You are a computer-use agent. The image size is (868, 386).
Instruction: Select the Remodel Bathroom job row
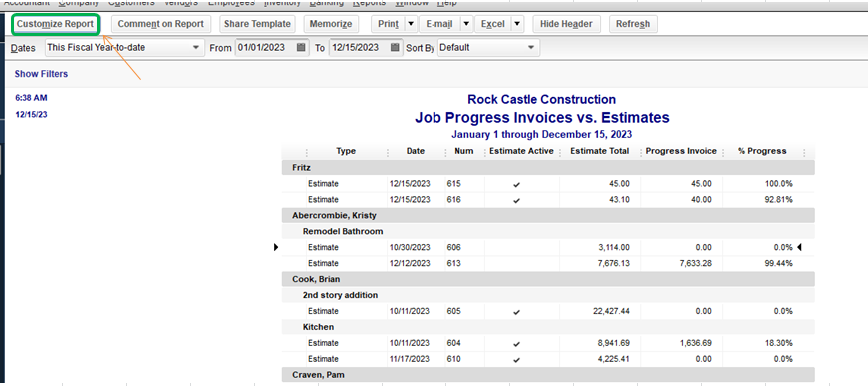tap(548, 231)
